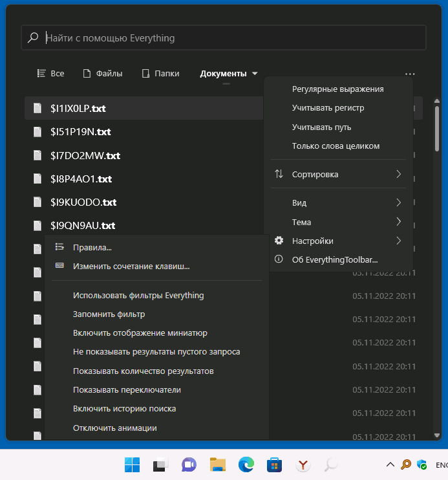Click the file icon of $I9QN9AU.txt
The width and height of the screenshot is (448, 480).
pyautogui.click(x=37, y=225)
